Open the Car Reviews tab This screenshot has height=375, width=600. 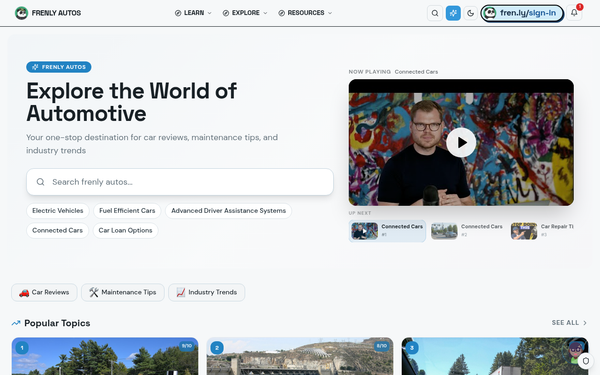(44, 292)
